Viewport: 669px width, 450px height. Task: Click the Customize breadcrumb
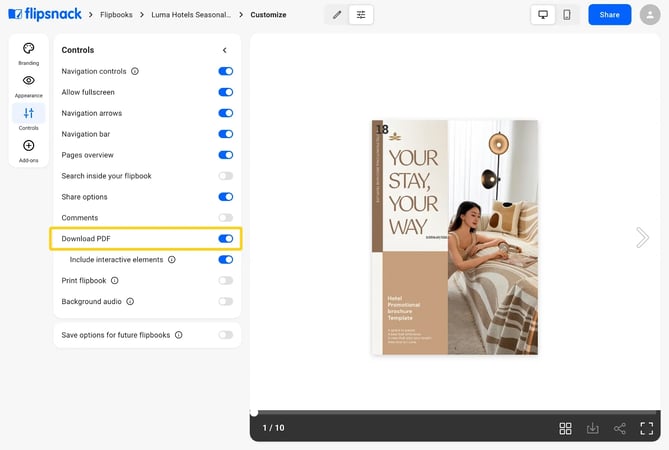pyautogui.click(x=268, y=15)
